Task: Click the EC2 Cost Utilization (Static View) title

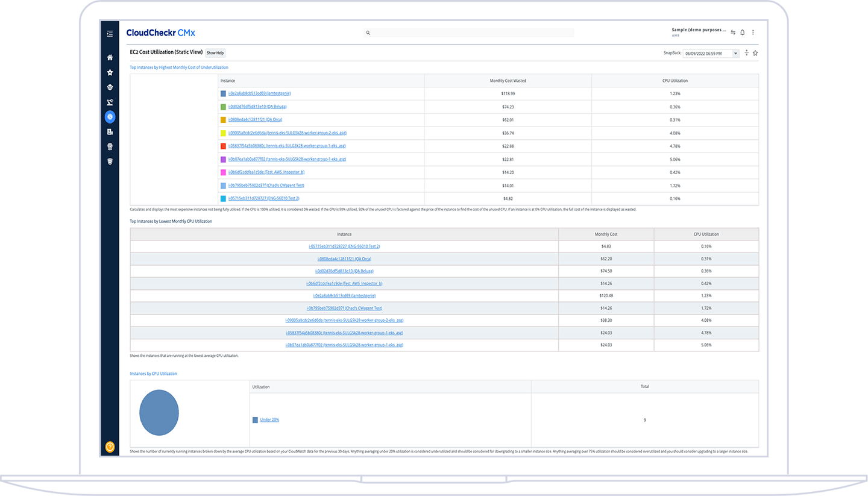Action: tap(166, 52)
